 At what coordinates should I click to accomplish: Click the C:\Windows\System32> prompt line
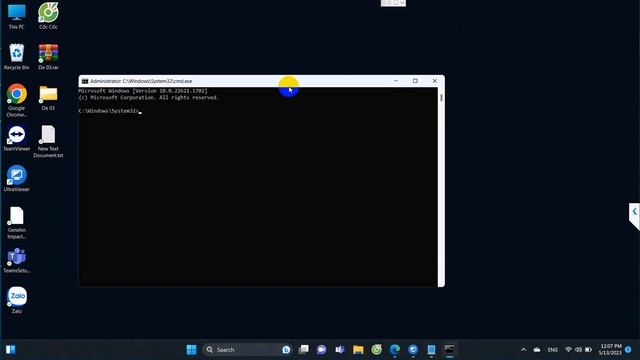109,111
